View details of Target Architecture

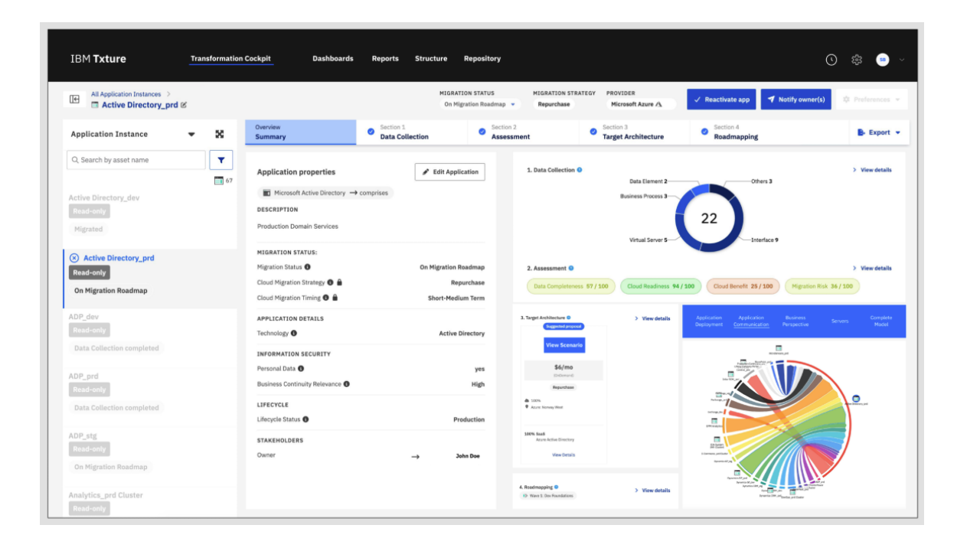tap(652, 318)
